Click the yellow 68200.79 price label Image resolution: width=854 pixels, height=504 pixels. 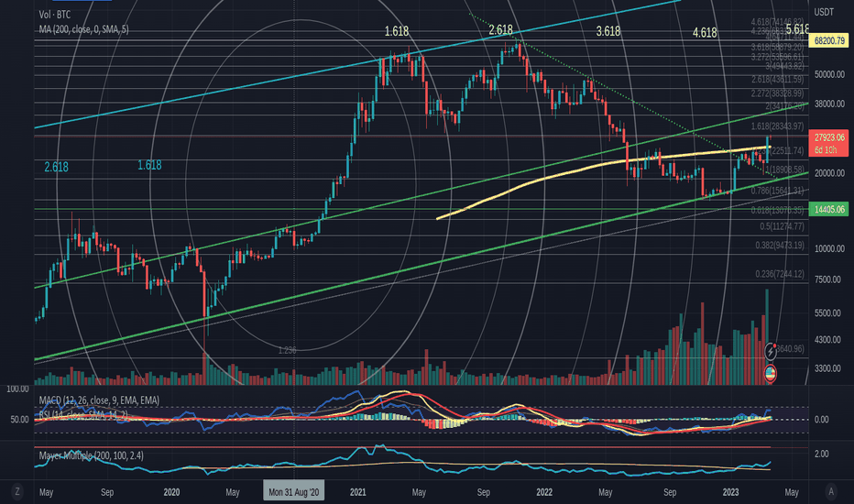point(829,40)
